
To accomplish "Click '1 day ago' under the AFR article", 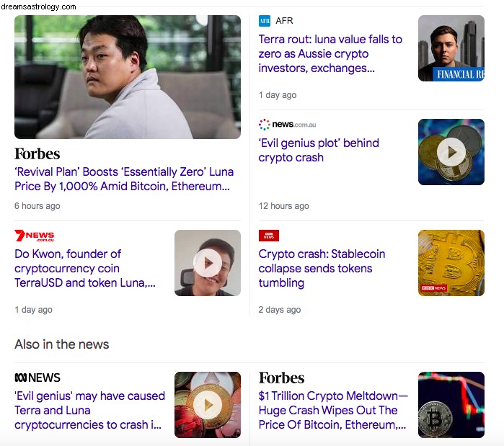I will click(278, 95).
